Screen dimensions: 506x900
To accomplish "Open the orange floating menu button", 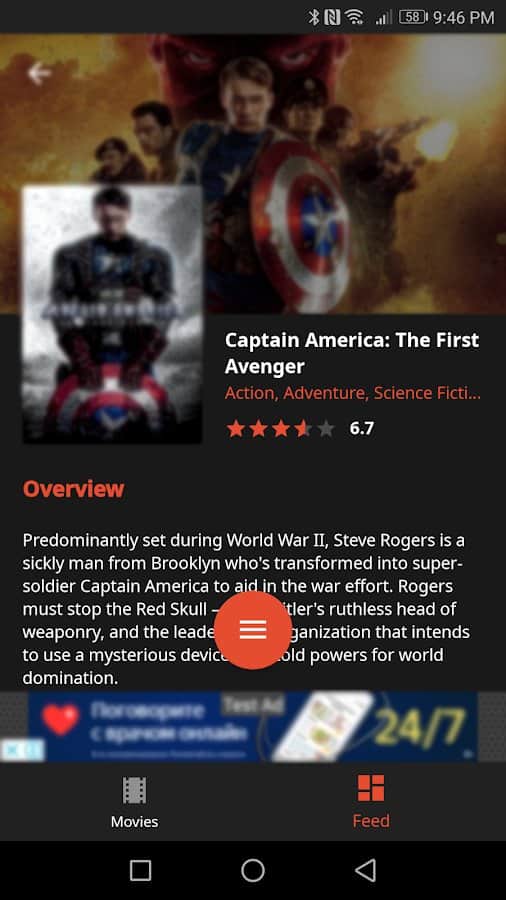I will [253, 630].
